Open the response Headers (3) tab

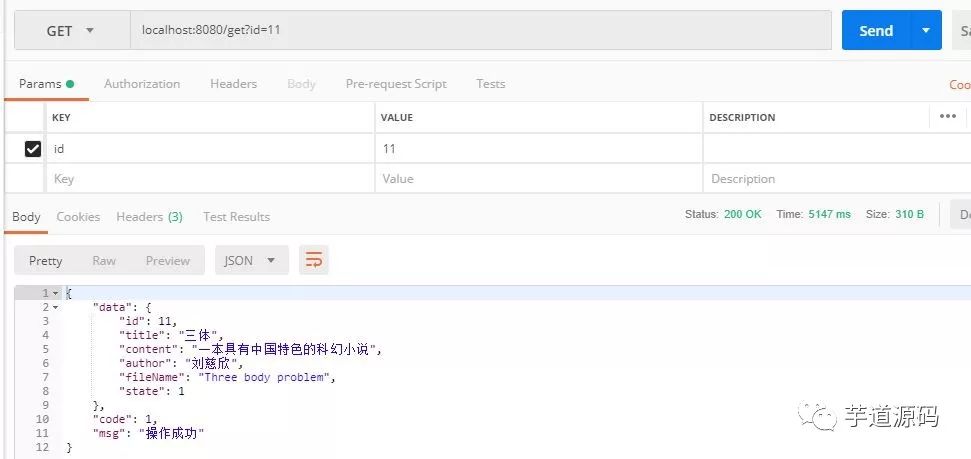coord(149,217)
